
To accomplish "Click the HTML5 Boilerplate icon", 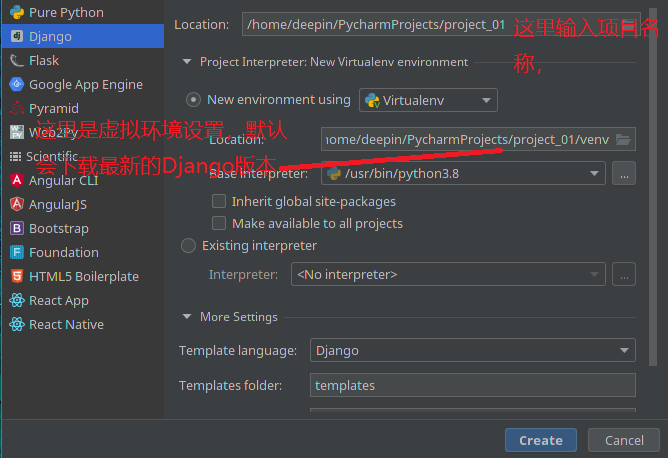I will coord(17,276).
